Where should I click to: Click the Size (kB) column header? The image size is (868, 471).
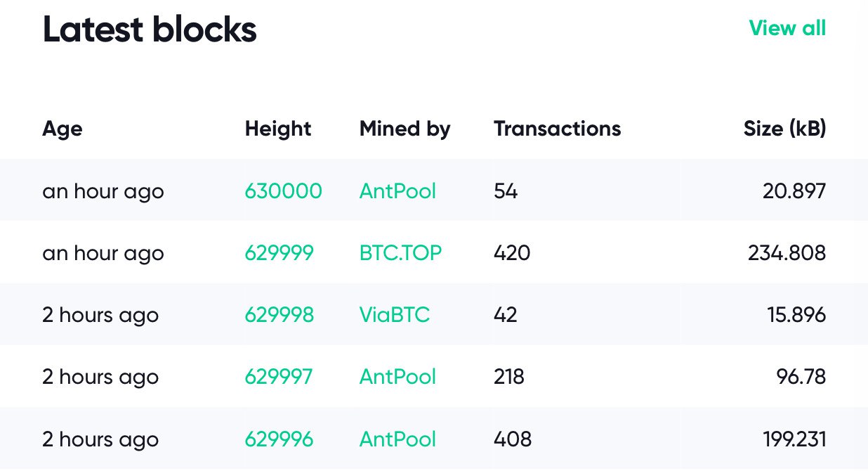(x=784, y=129)
